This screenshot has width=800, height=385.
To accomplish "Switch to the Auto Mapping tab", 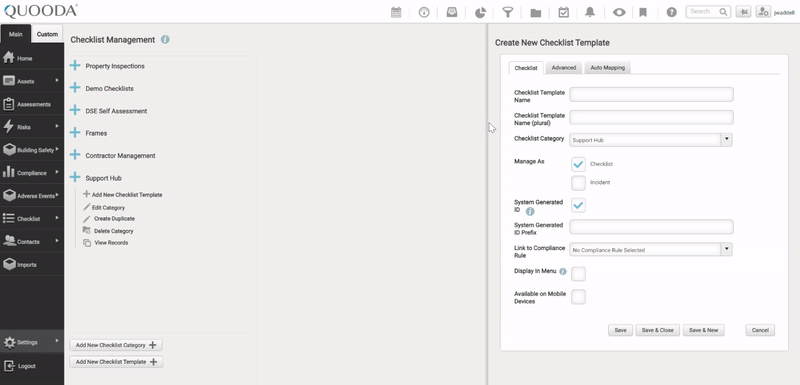I will click(x=608, y=67).
